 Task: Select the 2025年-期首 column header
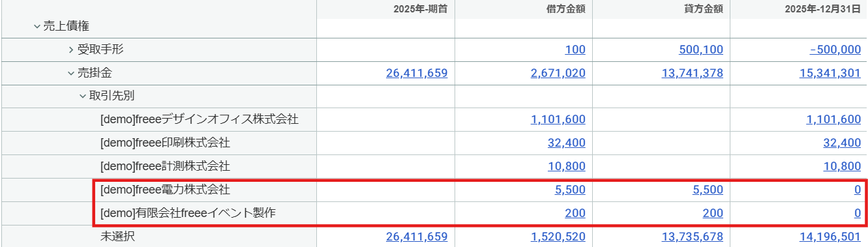(421, 9)
